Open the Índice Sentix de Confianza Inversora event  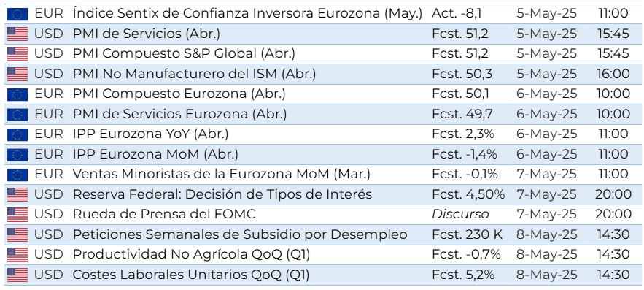pos(247,14)
